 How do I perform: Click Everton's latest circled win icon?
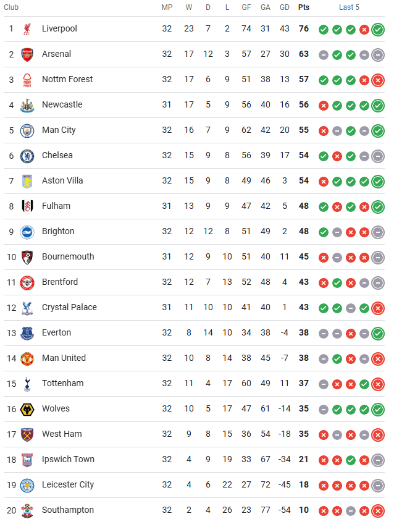tap(378, 334)
